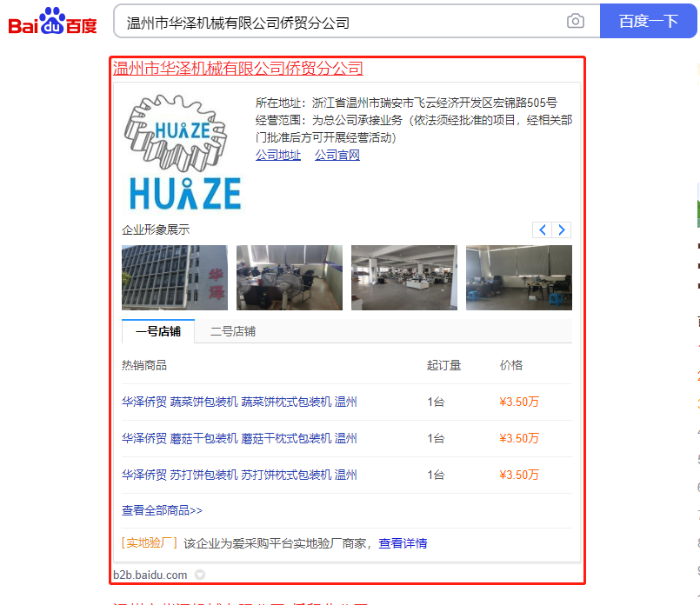The height and width of the screenshot is (605, 700).
Task: Click the 企业形象展示 heading
Action: click(156, 229)
